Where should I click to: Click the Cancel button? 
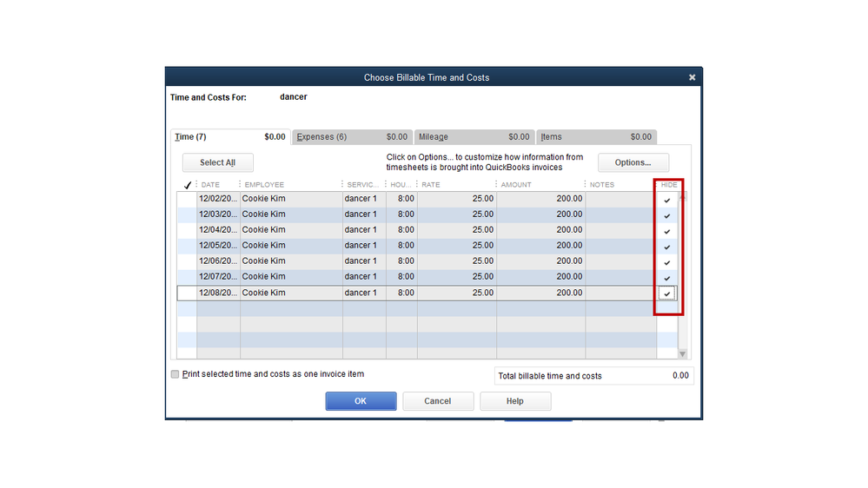coord(437,401)
